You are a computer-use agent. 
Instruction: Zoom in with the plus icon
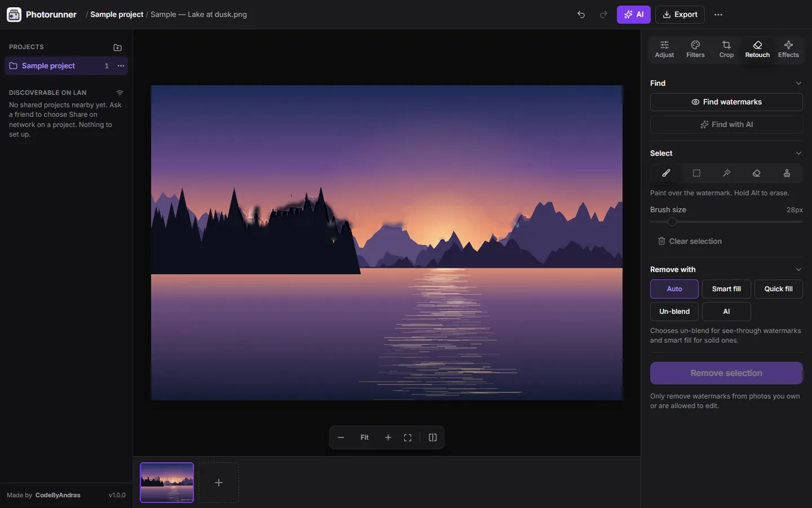pyautogui.click(x=388, y=437)
